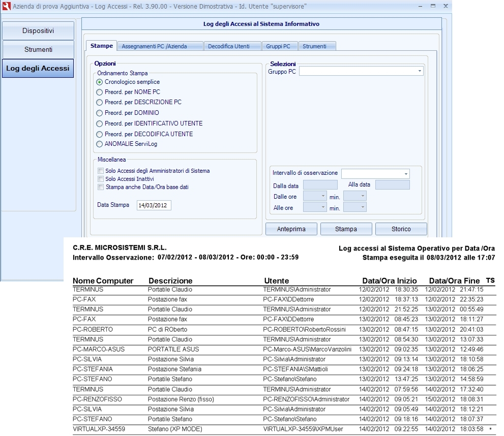Close the application window
This screenshot has height=436, width=504.
coord(446,6)
